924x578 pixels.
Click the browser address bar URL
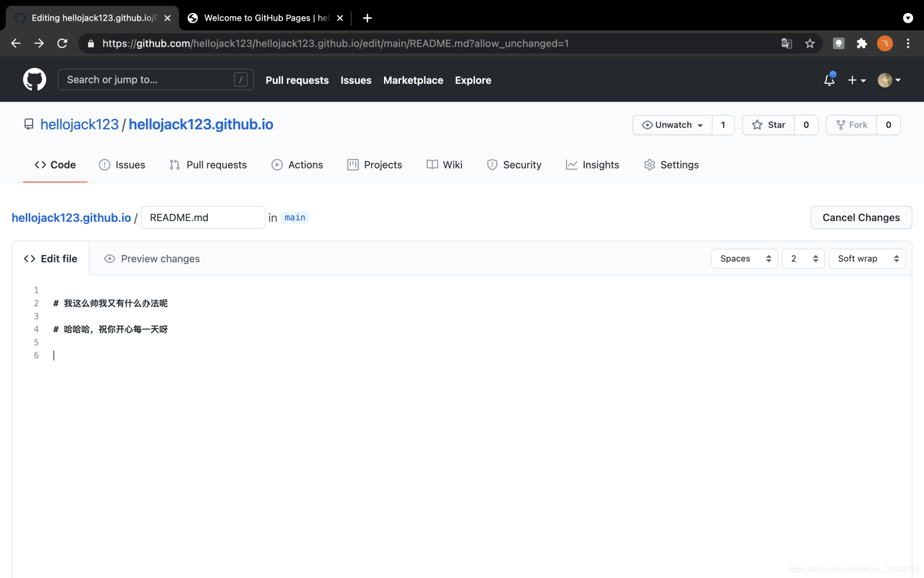tap(335, 43)
